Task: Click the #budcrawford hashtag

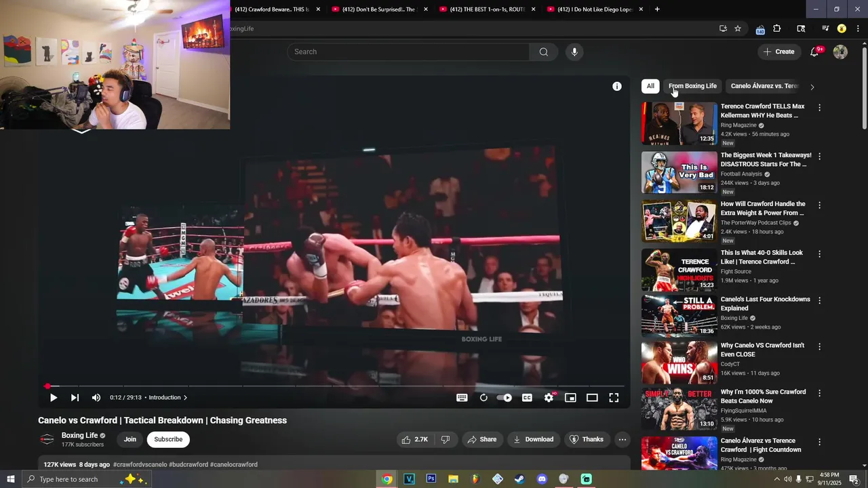Action: point(189,464)
